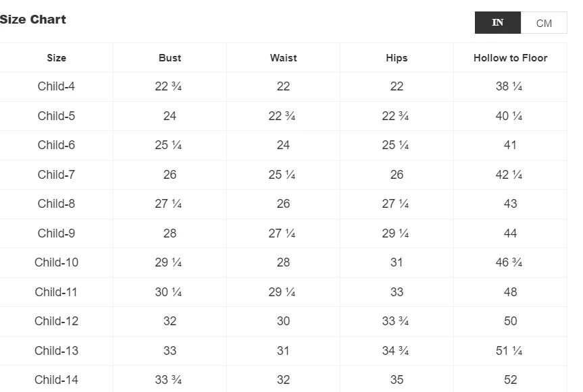This screenshot has width=583, height=392.
Task: Select the IN unit toggle
Action: (497, 23)
